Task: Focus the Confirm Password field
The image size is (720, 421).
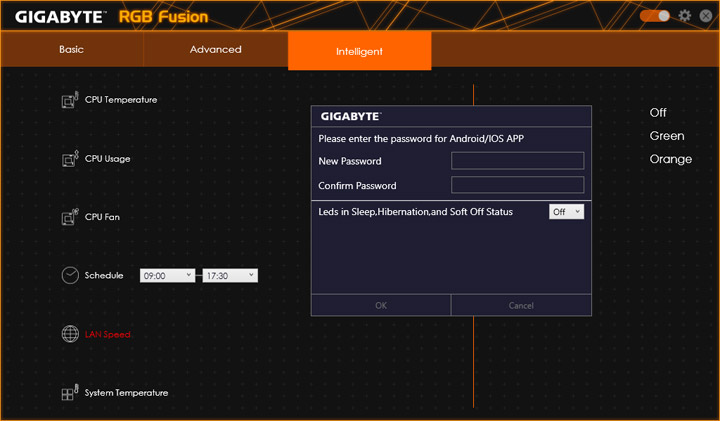Action: [518, 185]
